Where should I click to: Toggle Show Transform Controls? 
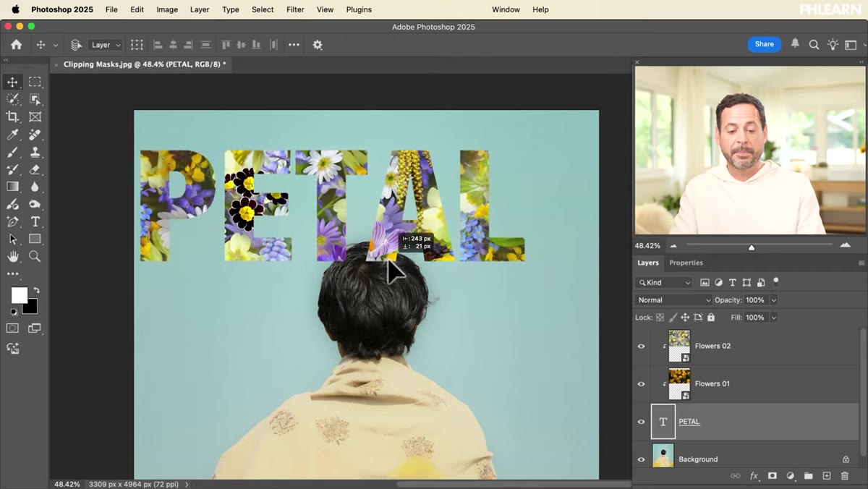click(137, 45)
